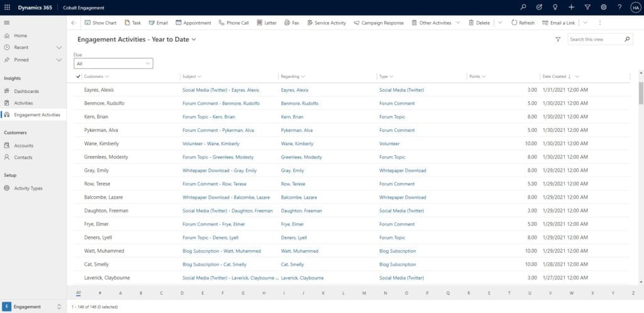644x313 pixels.
Task: Open Subject column header menu
Action: [192, 76]
